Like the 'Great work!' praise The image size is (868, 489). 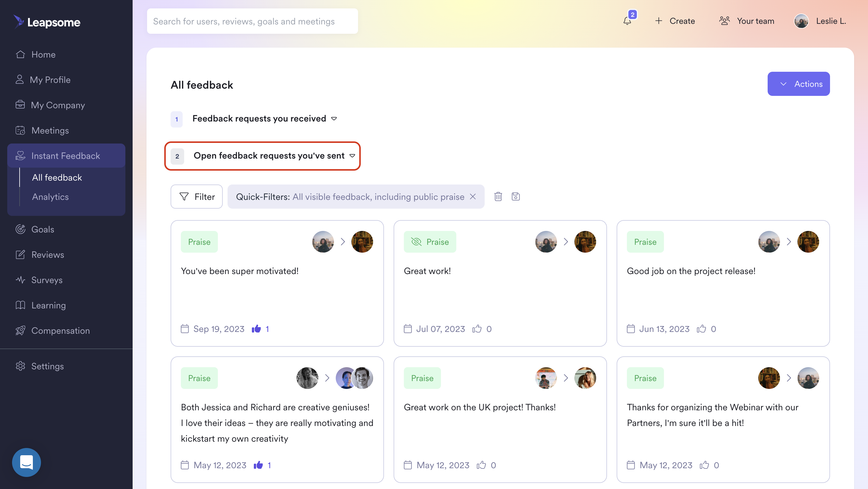477,329
